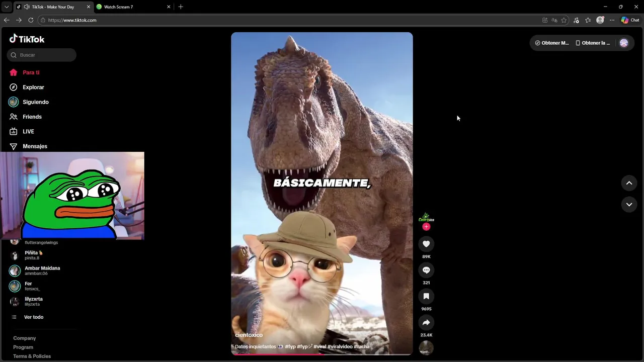
Task: Expand the Program footer section
Action: 23,347
